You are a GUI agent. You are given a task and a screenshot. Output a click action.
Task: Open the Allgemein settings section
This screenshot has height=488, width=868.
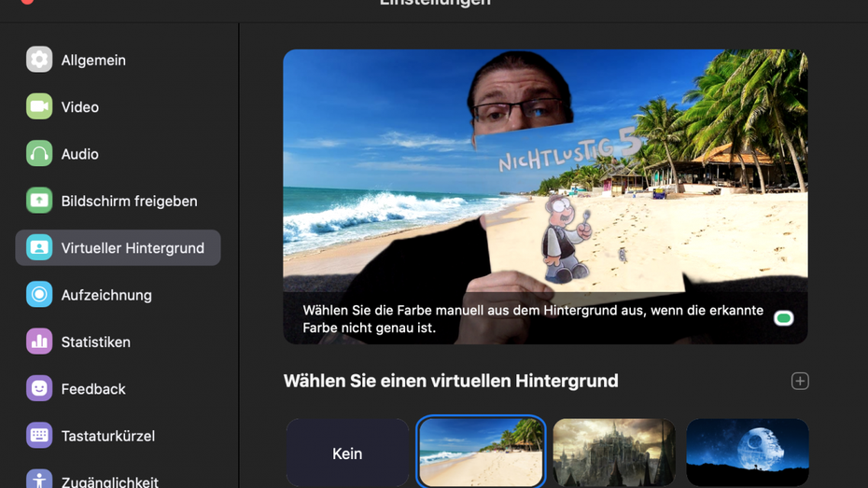click(x=118, y=60)
